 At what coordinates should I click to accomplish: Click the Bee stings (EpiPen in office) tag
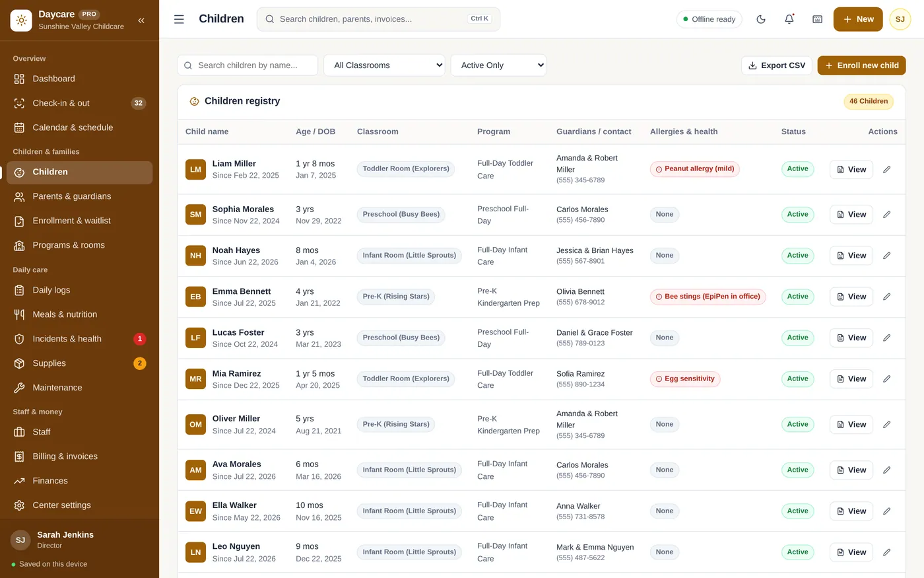tap(708, 297)
